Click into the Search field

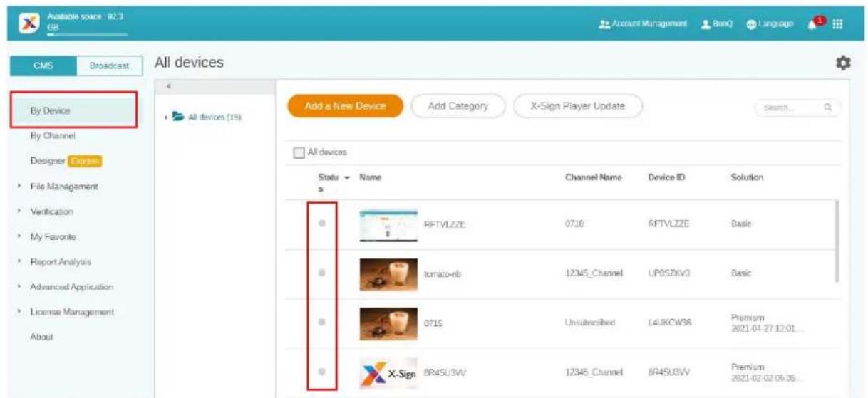click(798, 108)
